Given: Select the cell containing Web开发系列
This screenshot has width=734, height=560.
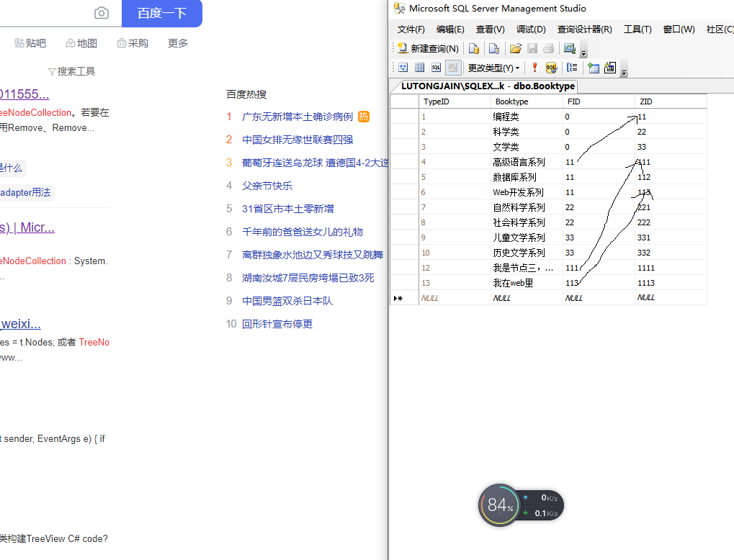Looking at the screenshot, I should pyautogui.click(x=527, y=191).
